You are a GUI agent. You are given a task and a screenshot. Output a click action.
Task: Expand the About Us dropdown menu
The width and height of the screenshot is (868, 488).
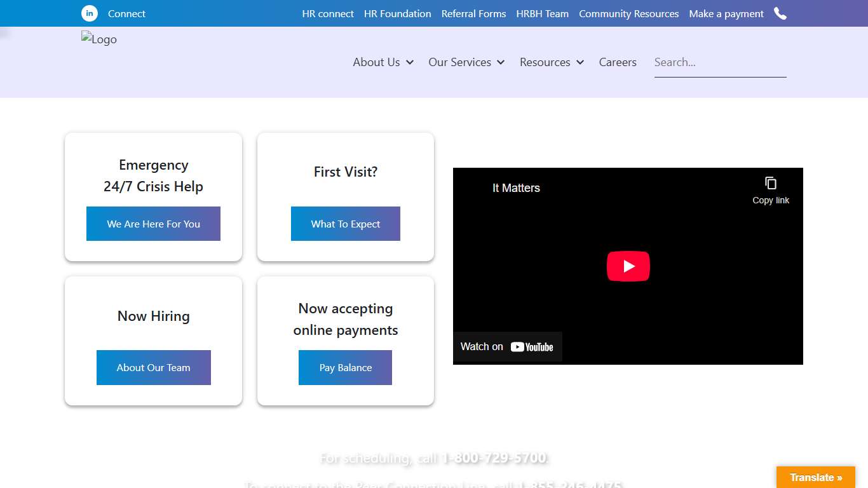(383, 62)
